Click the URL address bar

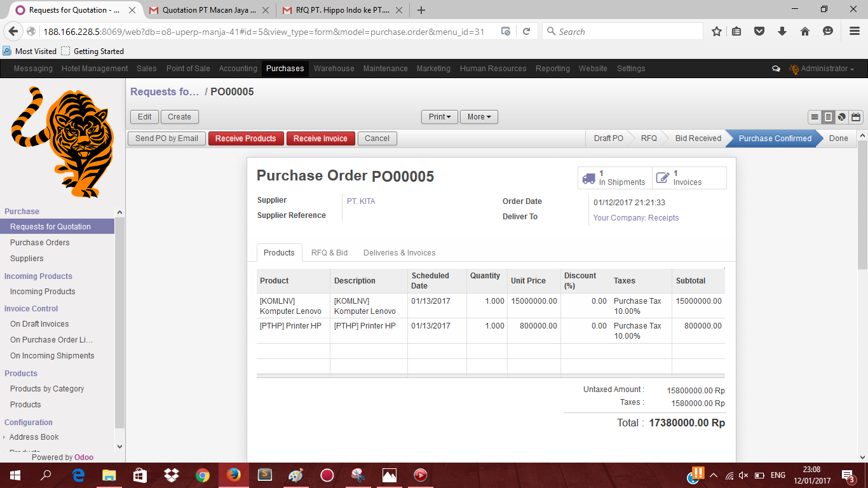(263, 31)
